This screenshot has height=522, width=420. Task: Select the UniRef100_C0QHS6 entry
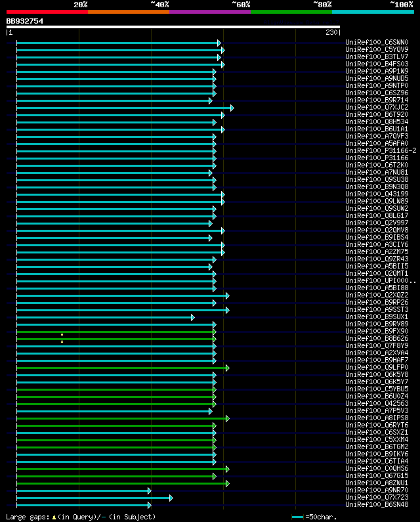[377, 468]
